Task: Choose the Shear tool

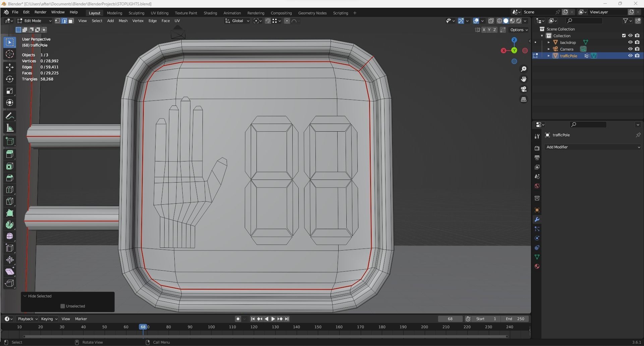Action: [x=10, y=272]
